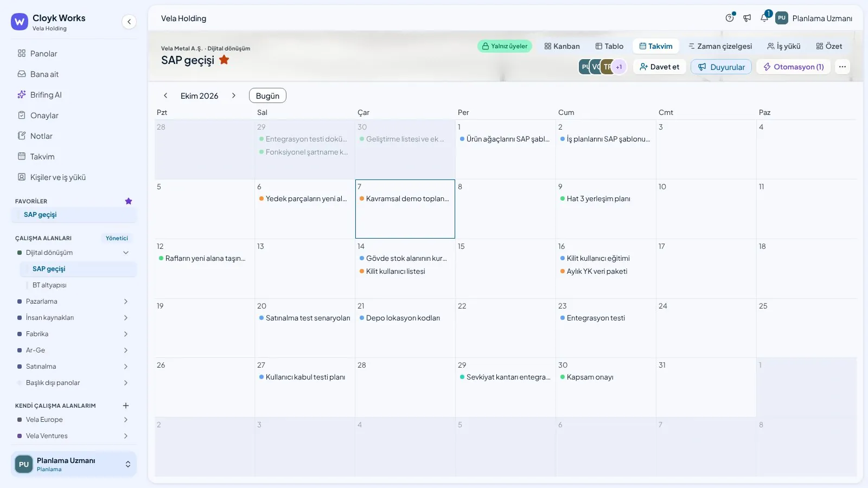Switch to the Tablo view

click(x=609, y=46)
